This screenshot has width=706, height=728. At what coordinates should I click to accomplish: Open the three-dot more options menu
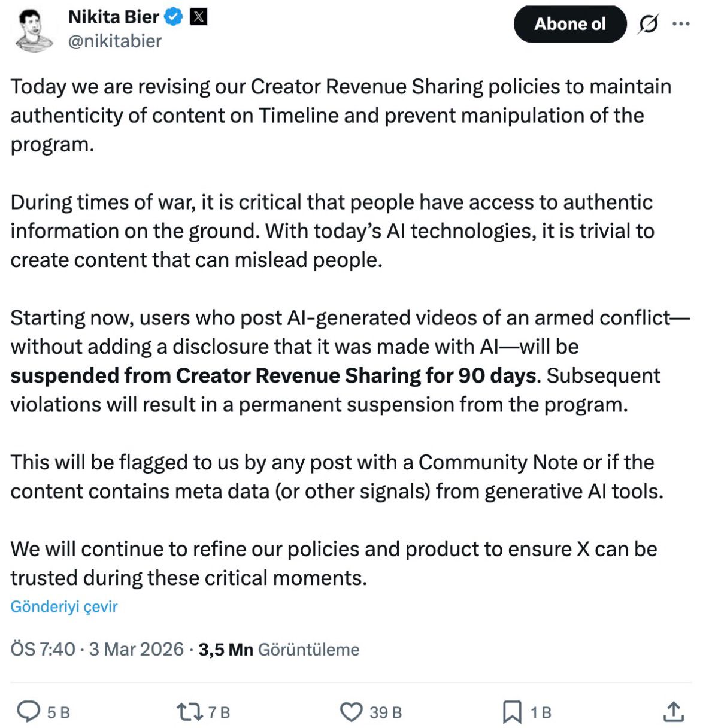(x=681, y=24)
